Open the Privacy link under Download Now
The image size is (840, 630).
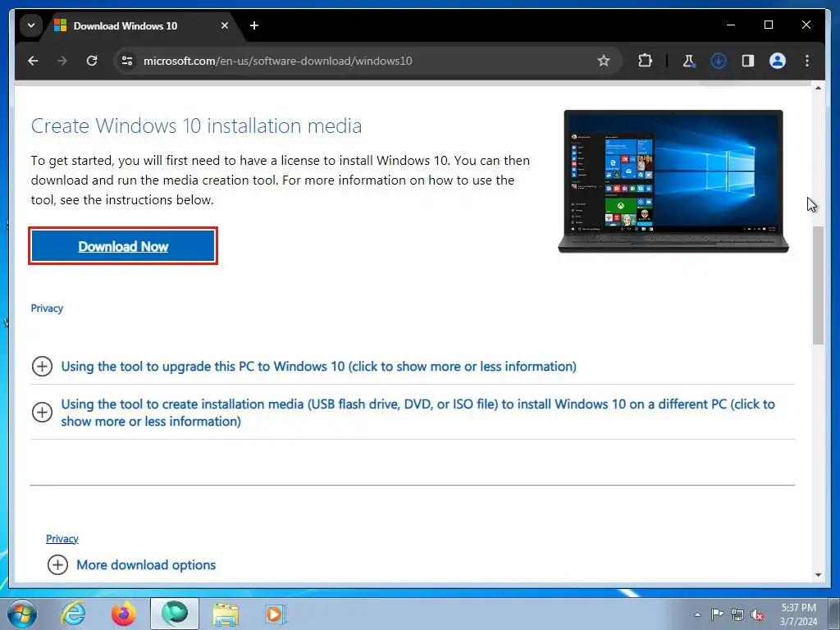tap(47, 308)
